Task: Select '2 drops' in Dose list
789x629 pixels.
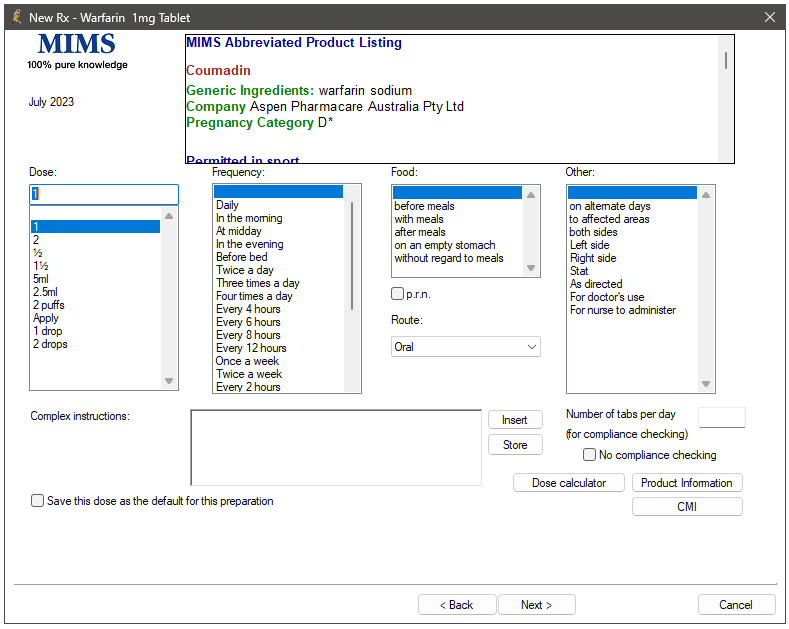Action: (x=95, y=344)
